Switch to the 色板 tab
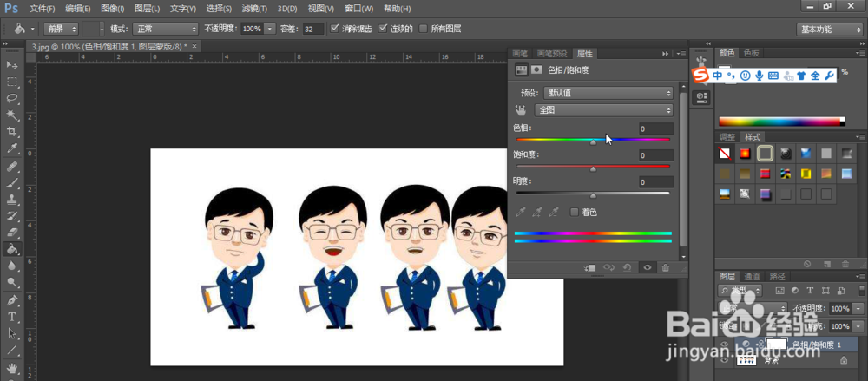The height and width of the screenshot is (381, 868). pos(751,53)
